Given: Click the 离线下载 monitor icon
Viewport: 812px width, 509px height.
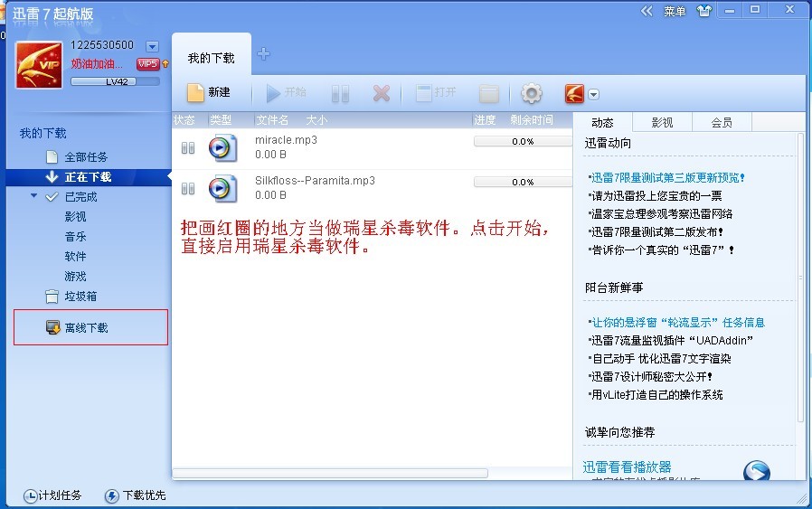Looking at the screenshot, I should coord(52,327).
